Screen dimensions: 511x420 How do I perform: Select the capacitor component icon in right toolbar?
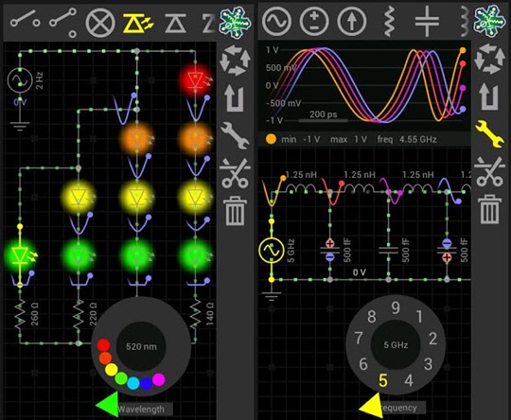[x=427, y=22]
